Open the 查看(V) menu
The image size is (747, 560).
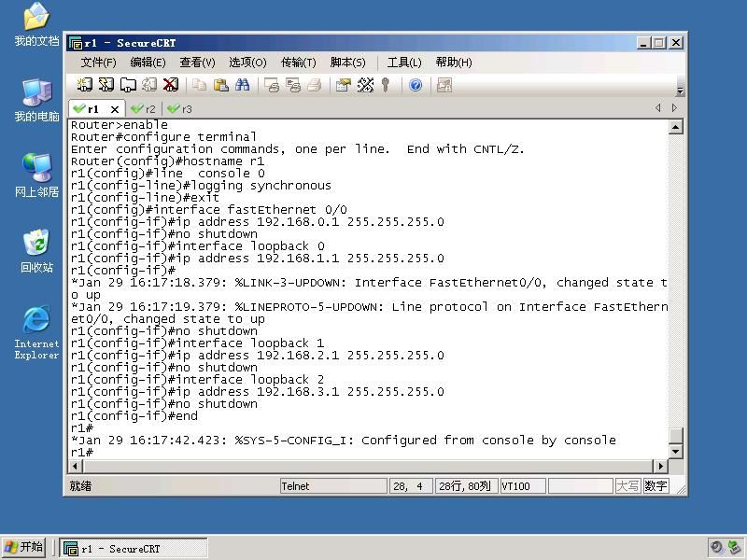click(x=197, y=63)
